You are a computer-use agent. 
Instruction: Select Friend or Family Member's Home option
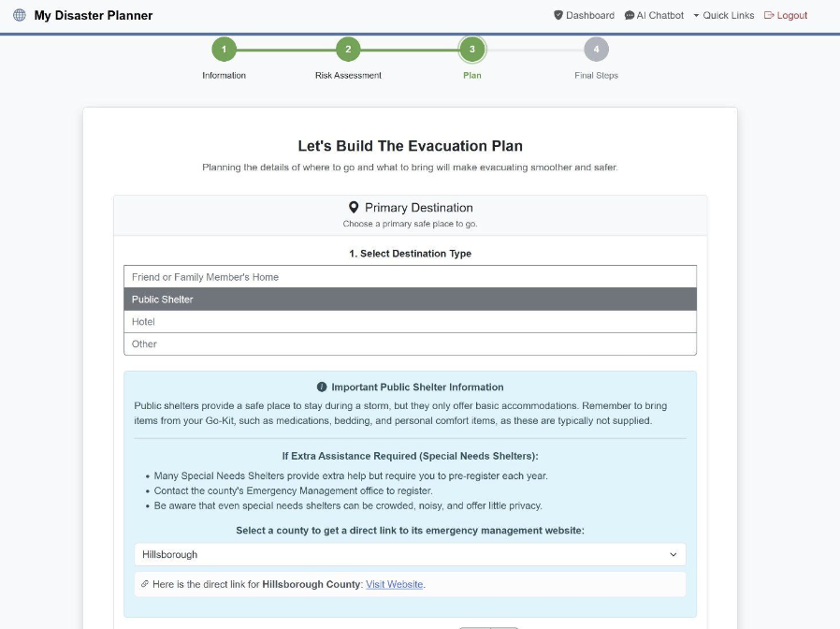(410, 277)
